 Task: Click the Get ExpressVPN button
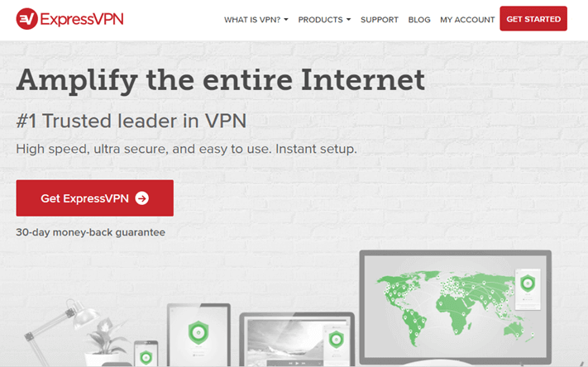click(x=95, y=198)
